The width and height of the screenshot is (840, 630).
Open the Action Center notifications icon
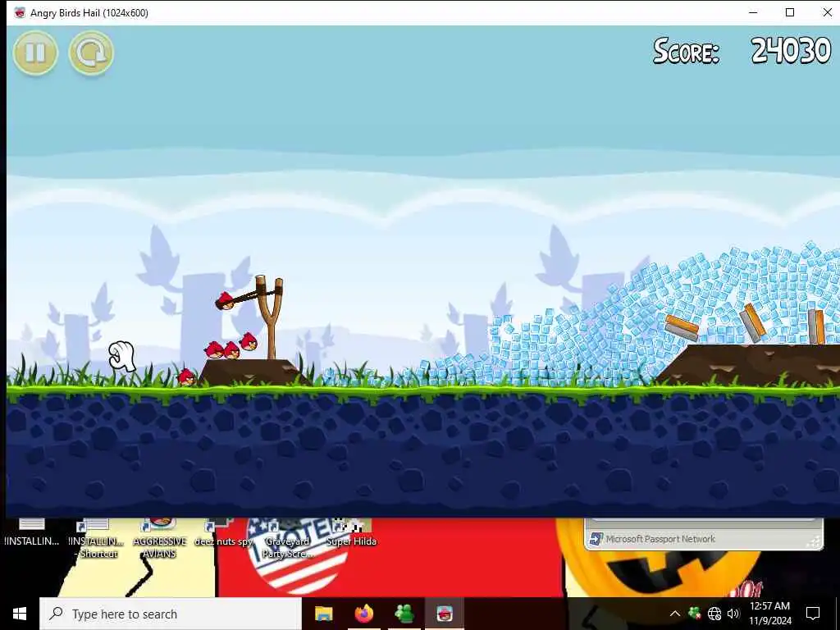coord(813,614)
